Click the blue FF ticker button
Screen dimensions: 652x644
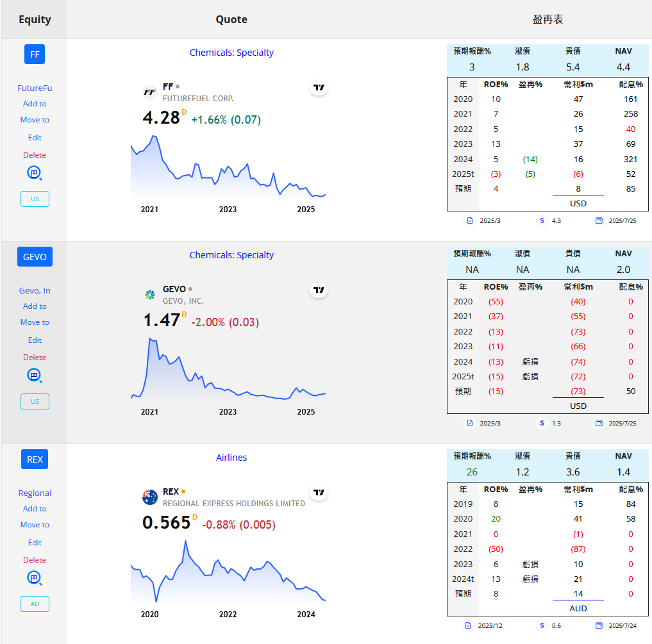[35, 54]
